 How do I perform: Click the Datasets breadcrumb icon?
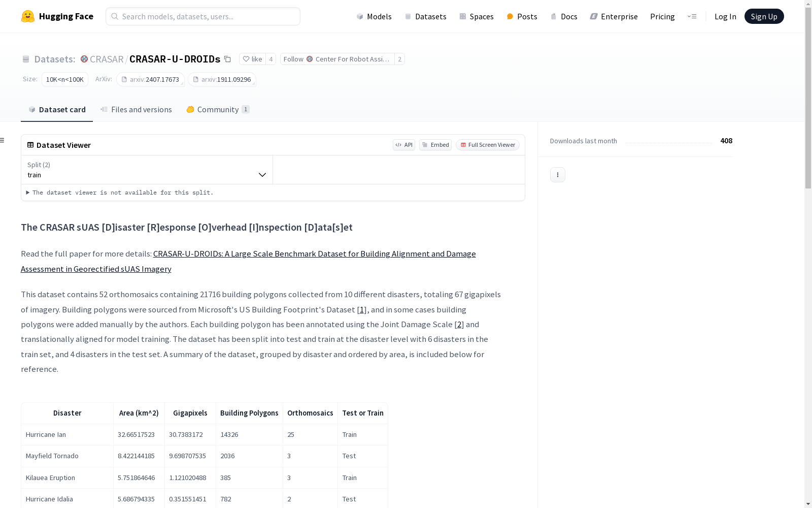[x=26, y=59]
